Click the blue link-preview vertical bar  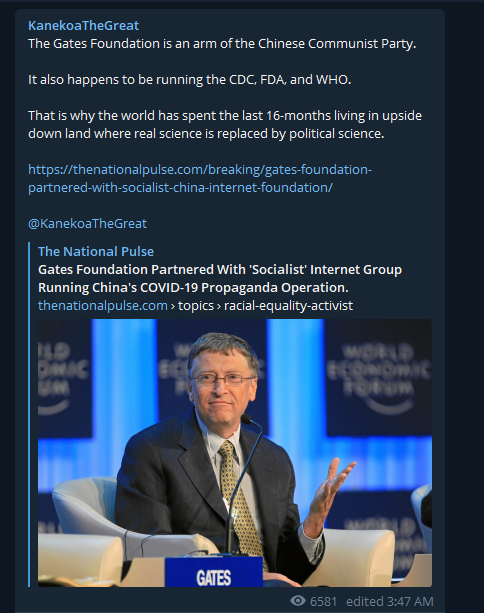[x=29, y=414]
